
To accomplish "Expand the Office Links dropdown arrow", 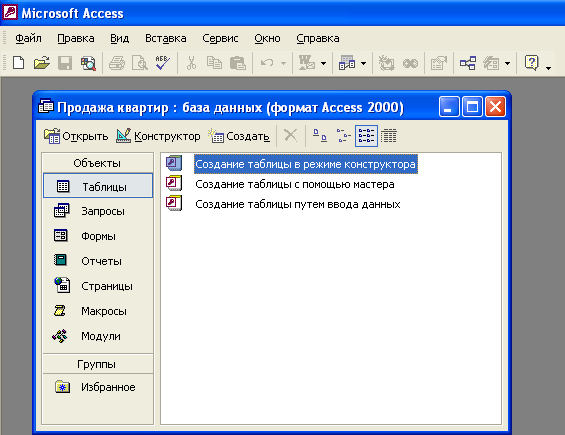I will coord(323,64).
